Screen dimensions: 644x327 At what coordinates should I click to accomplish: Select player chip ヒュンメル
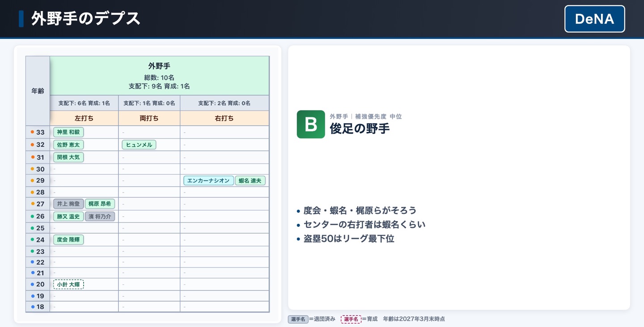coord(139,145)
